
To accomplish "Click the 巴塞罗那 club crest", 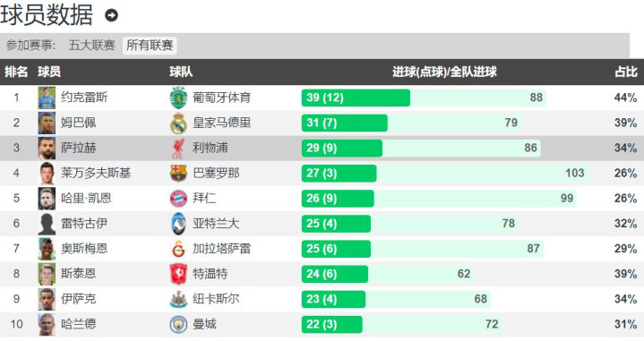I will click(178, 174).
